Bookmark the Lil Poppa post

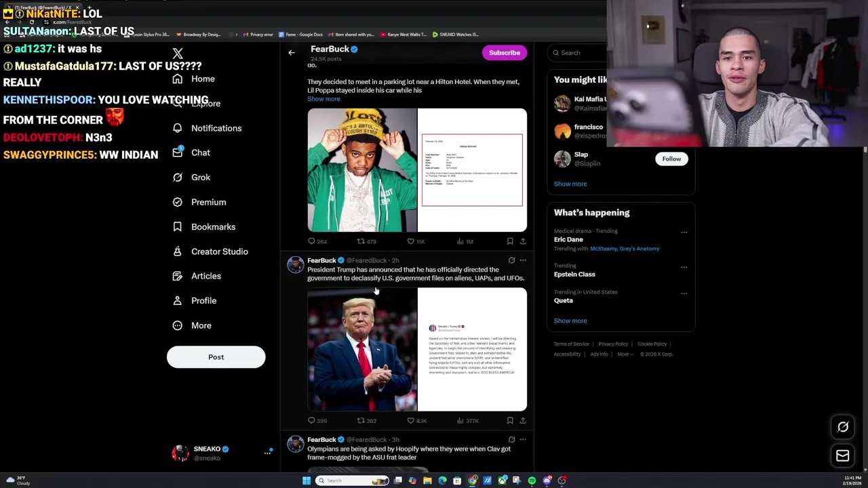pyautogui.click(x=510, y=241)
